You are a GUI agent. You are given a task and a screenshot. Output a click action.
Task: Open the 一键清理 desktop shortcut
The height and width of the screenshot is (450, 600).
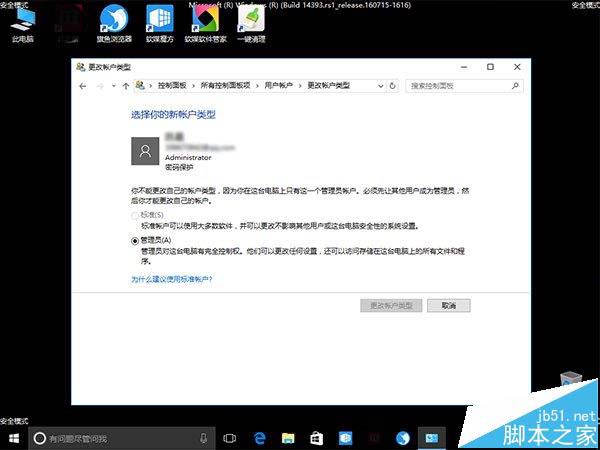click(x=251, y=24)
